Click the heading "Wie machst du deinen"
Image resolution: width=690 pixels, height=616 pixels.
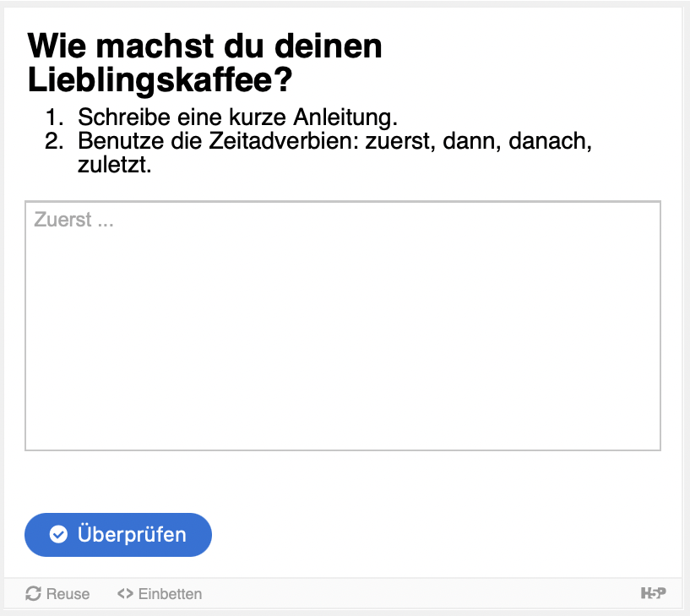pos(204,46)
